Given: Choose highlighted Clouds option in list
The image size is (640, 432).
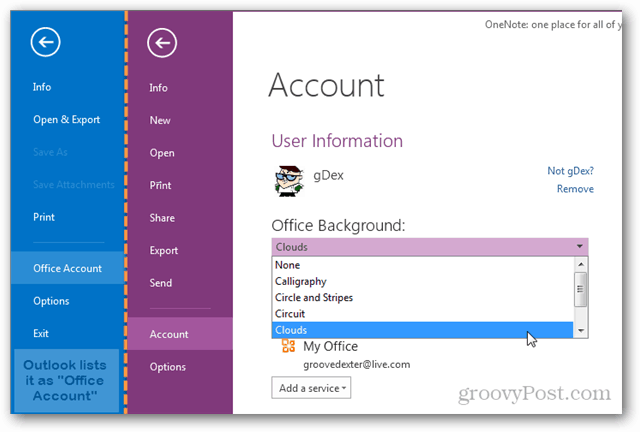Looking at the screenshot, I should tap(423, 330).
